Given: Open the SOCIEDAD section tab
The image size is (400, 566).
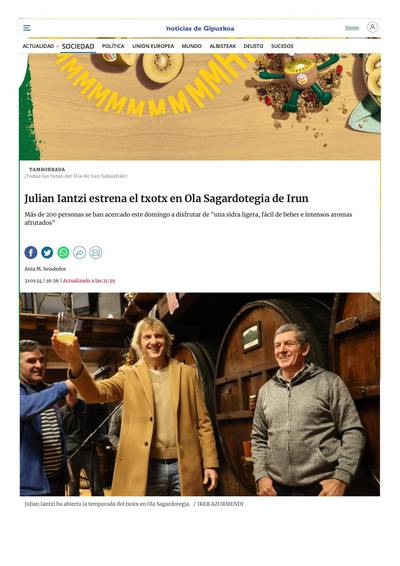Looking at the screenshot, I should click(x=78, y=46).
